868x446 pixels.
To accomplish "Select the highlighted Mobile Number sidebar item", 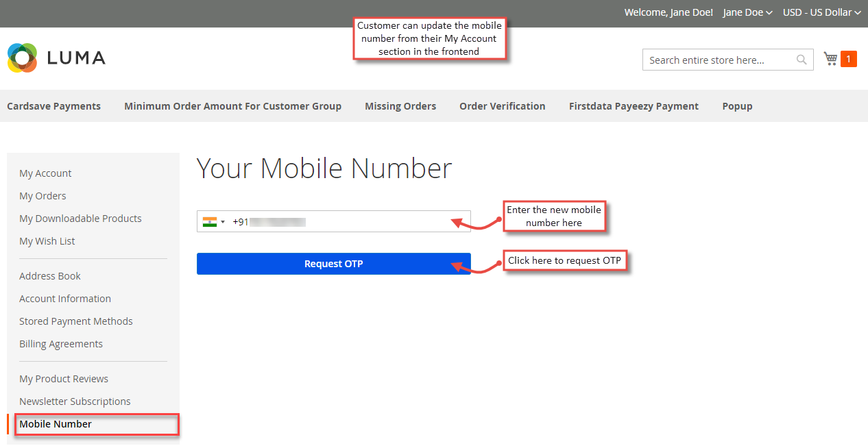I will (55, 423).
